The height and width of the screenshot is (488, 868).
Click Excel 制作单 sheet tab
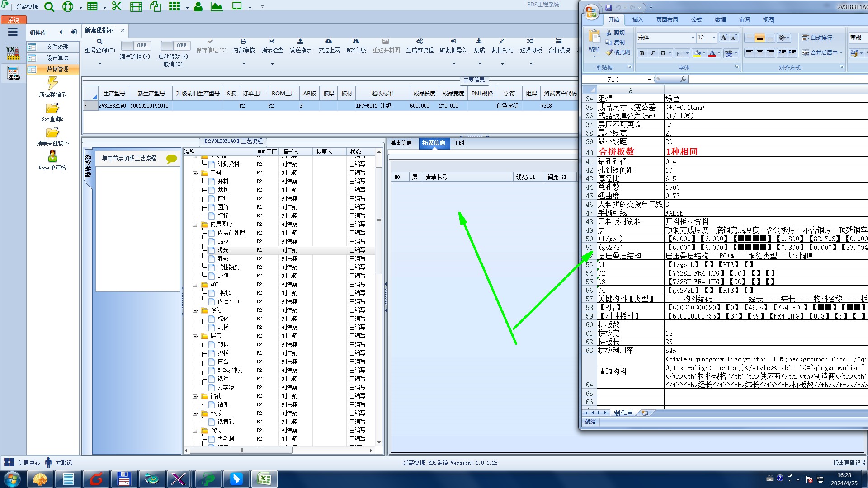coord(623,413)
